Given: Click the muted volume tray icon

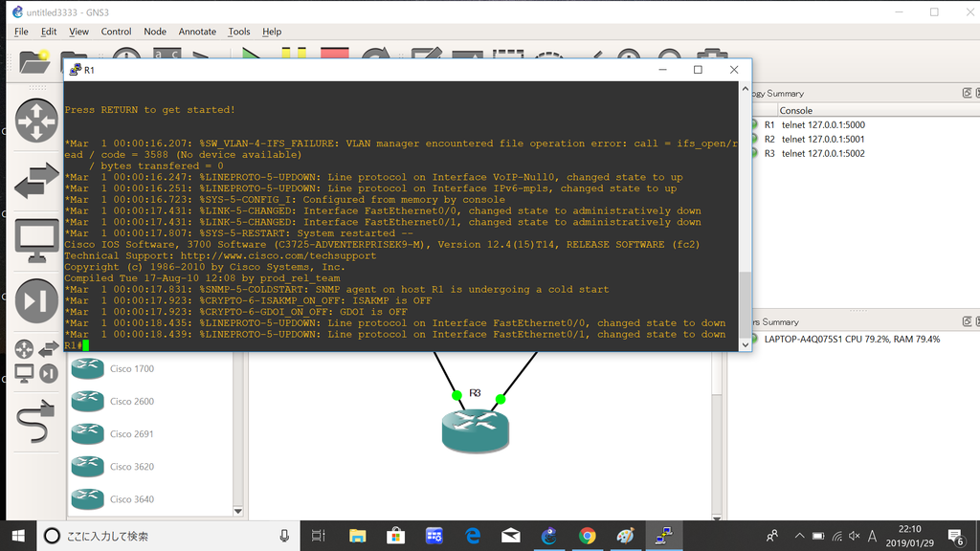Looking at the screenshot, I should coord(855,536).
